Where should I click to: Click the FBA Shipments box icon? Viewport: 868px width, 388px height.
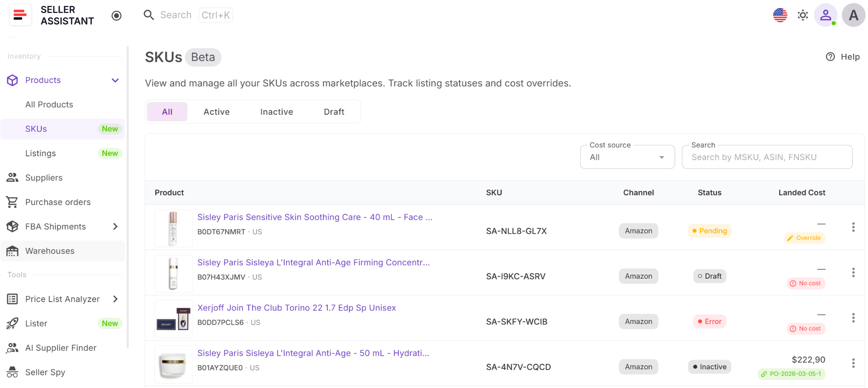[12, 227]
